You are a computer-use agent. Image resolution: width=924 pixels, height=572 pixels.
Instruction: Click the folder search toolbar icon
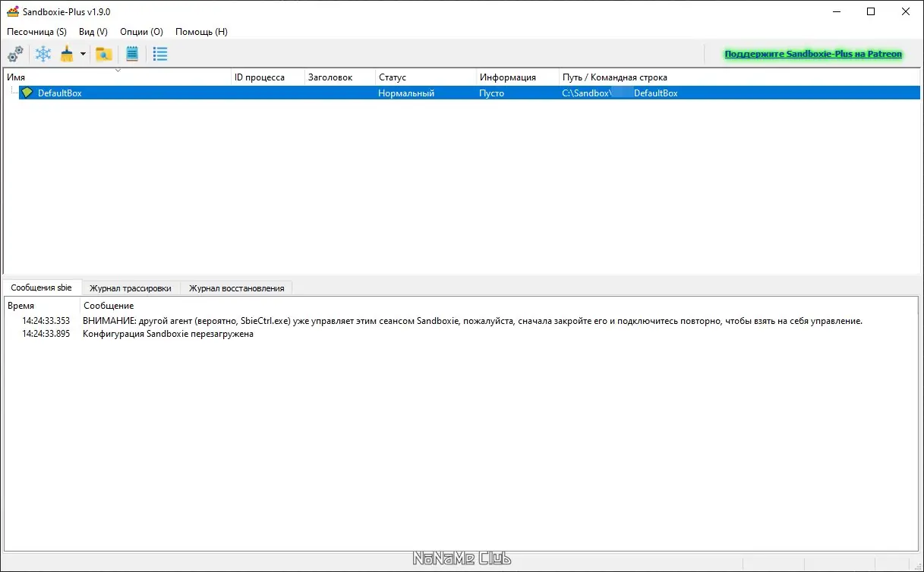(104, 54)
